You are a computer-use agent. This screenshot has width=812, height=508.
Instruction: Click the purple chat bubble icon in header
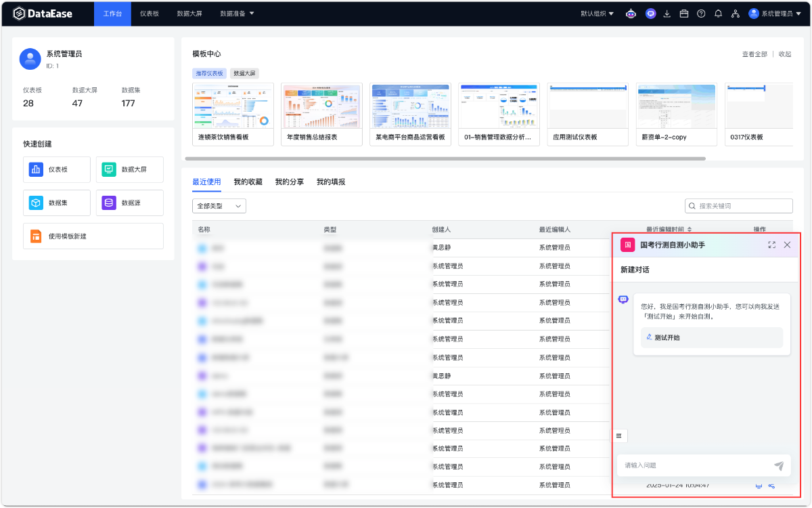pyautogui.click(x=650, y=14)
